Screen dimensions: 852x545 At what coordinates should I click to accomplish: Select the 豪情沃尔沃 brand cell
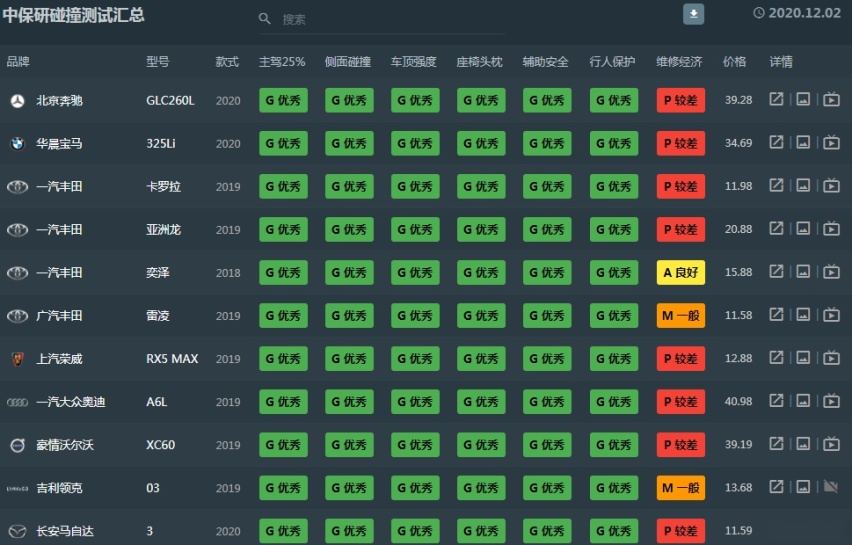click(x=65, y=444)
